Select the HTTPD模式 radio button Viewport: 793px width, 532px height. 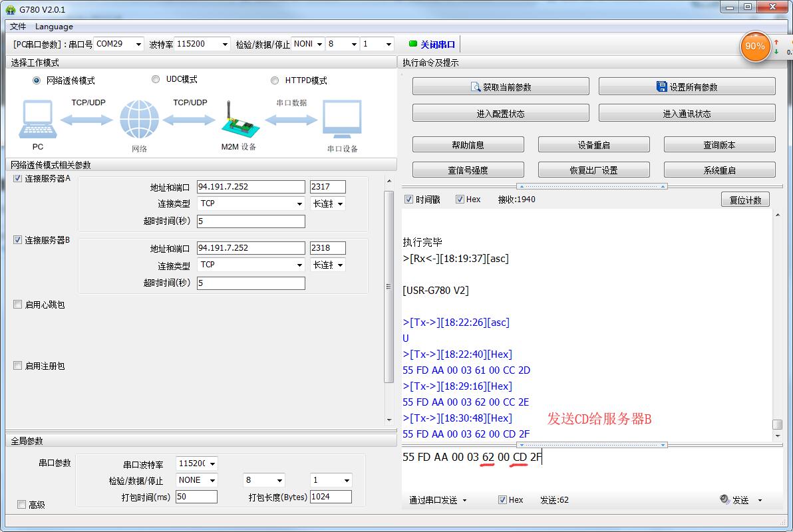(x=275, y=80)
